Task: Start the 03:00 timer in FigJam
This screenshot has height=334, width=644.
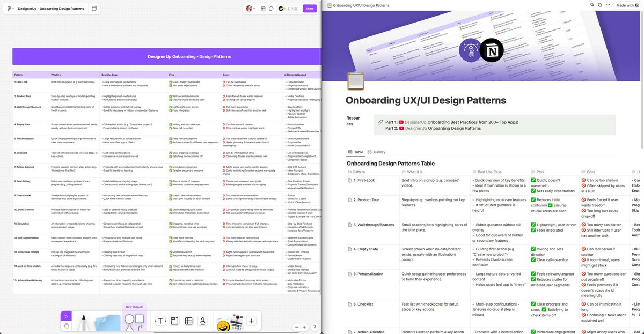Action: pos(292,9)
